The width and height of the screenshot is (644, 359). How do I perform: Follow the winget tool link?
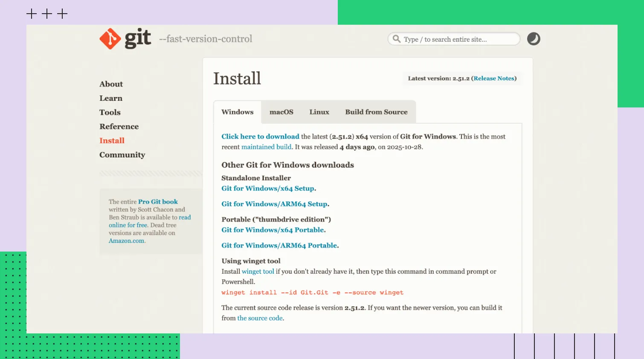pyautogui.click(x=258, y=272)
